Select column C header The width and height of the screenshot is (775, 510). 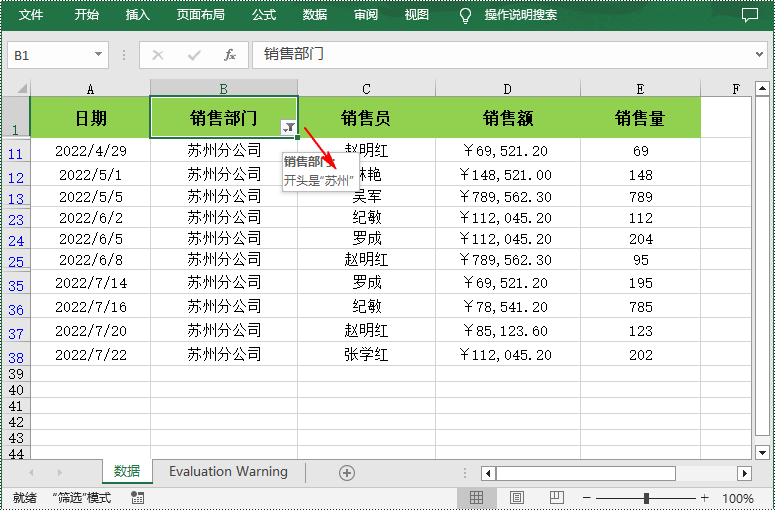(366, 89)
